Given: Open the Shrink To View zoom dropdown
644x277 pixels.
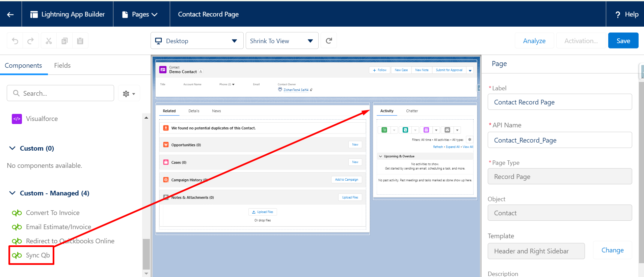Looking at the screenshot, I should [282, 41].
